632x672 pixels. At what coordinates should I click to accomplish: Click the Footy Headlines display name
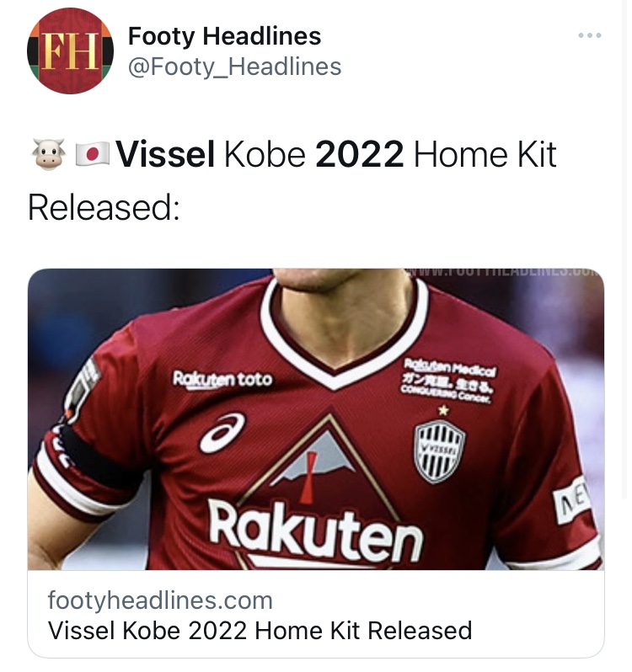224,35
